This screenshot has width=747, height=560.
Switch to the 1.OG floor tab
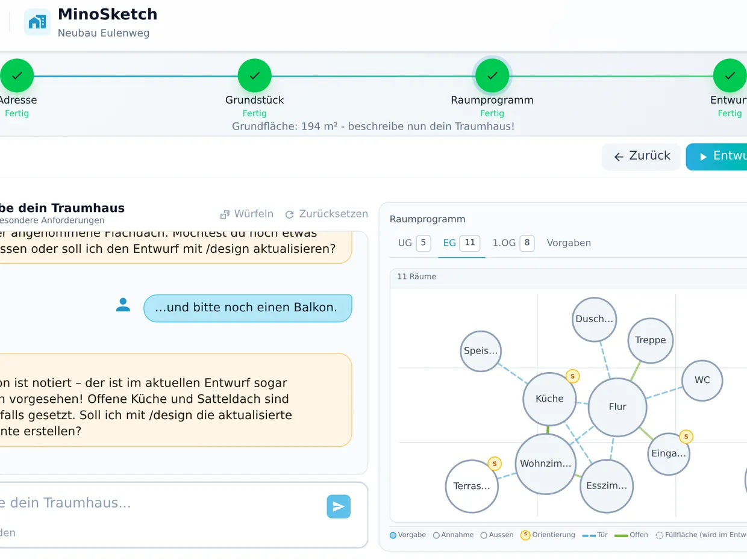coord(513,243)
